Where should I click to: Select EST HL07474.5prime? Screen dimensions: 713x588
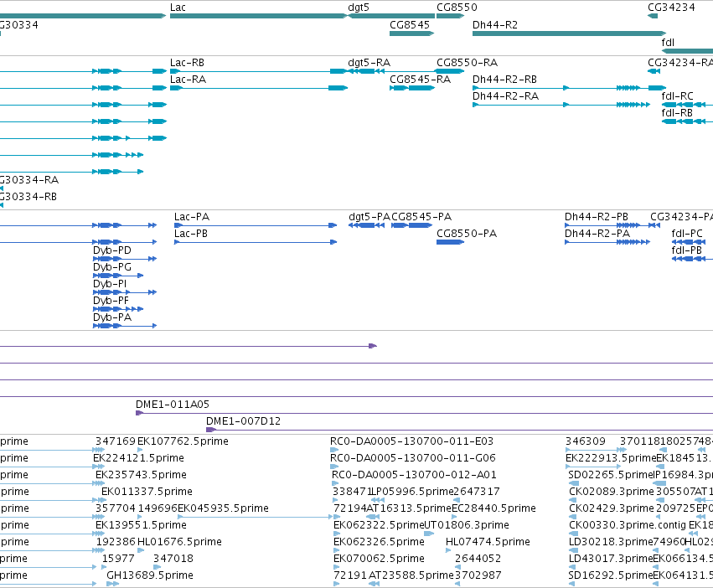[x=488, y=542]
